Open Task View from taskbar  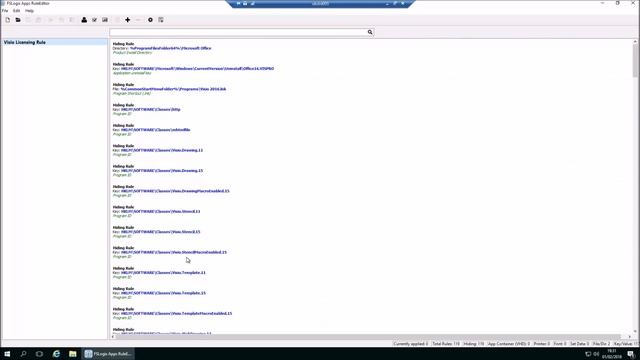point(39,354)
